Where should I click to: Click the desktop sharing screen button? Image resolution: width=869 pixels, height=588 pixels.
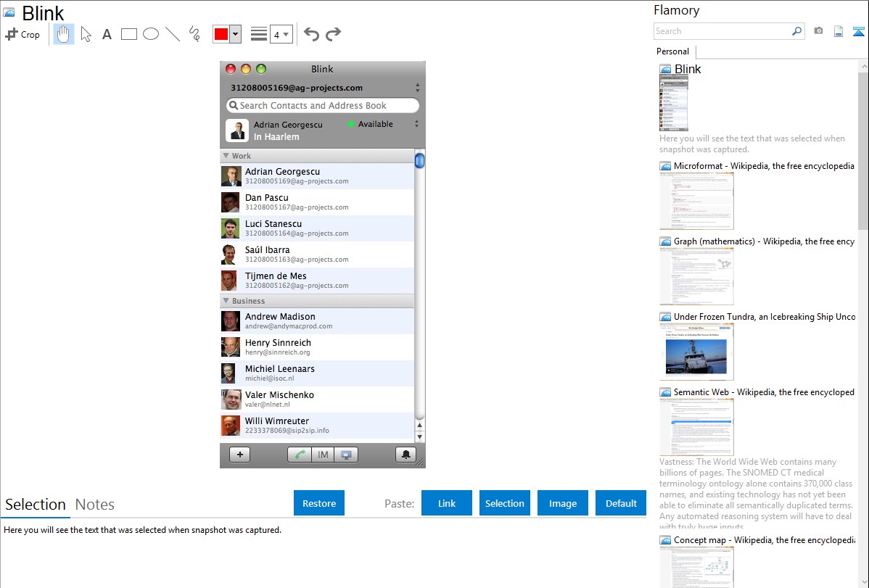point(346,455)
